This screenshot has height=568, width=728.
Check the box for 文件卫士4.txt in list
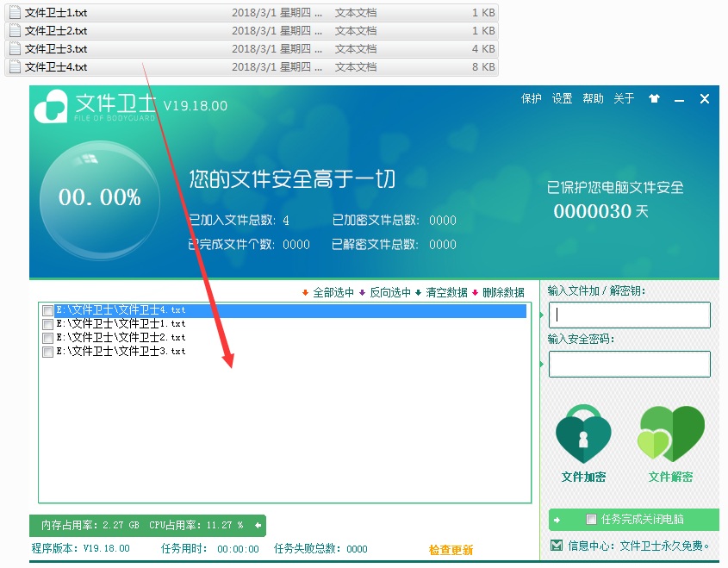(47, 310)
